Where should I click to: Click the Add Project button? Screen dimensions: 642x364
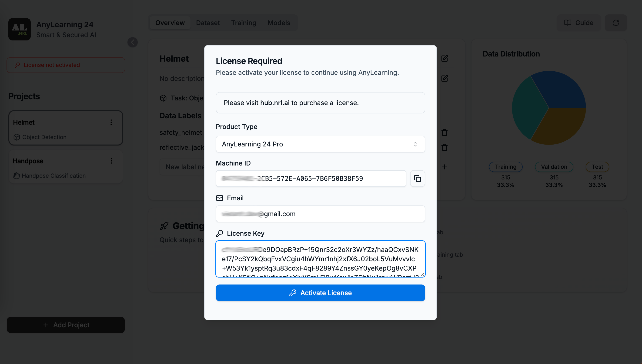click(66, 325)
